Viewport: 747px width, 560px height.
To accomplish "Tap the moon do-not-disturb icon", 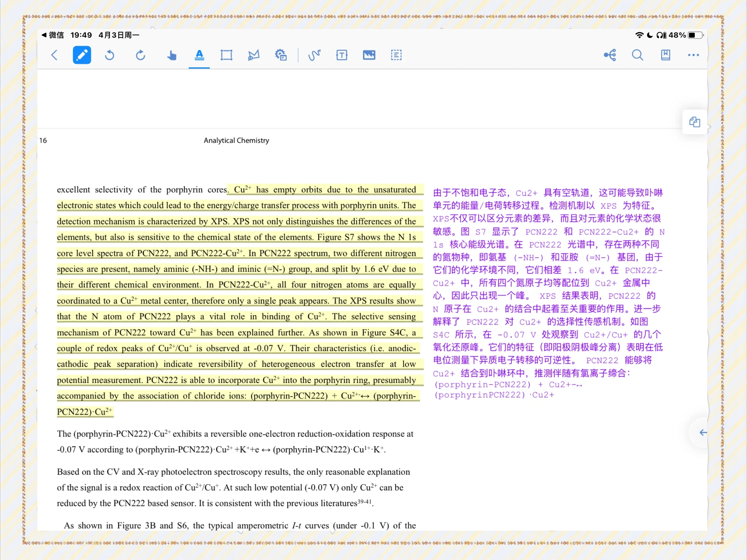I will (x=650, y=35).
